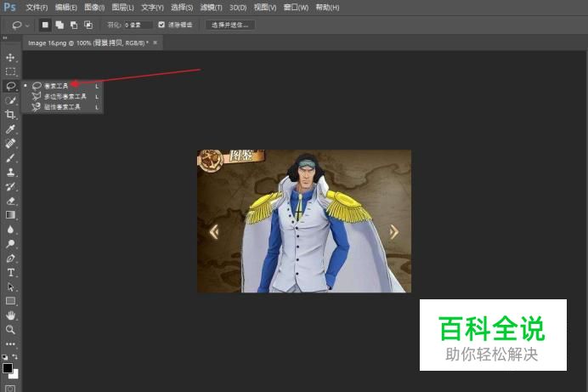Open the 图像(I) menu
This screenshot has height=392, width=588.
tap(94, 8)
